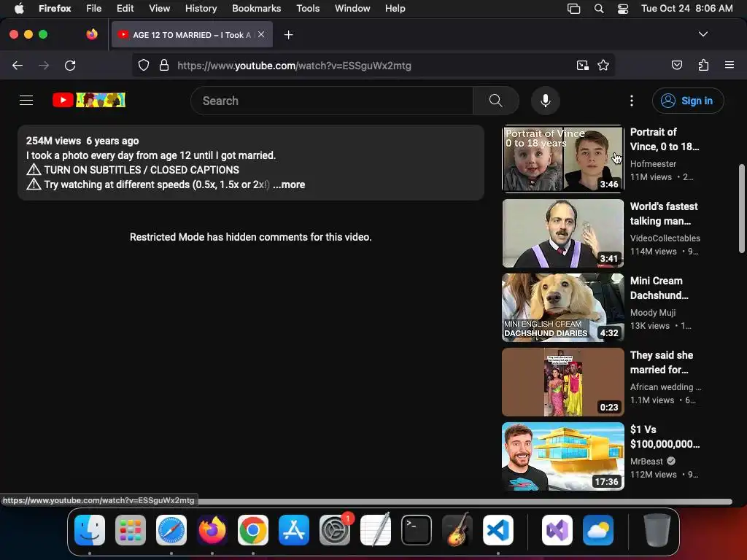Expand description with ...more
747x560 pixels.
289,184
